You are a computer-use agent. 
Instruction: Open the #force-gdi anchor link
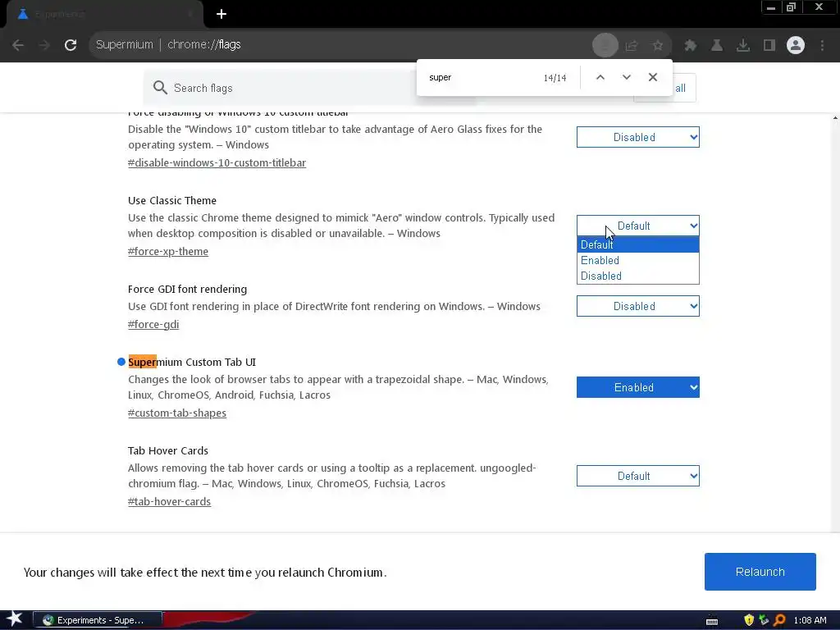(153, 324)
